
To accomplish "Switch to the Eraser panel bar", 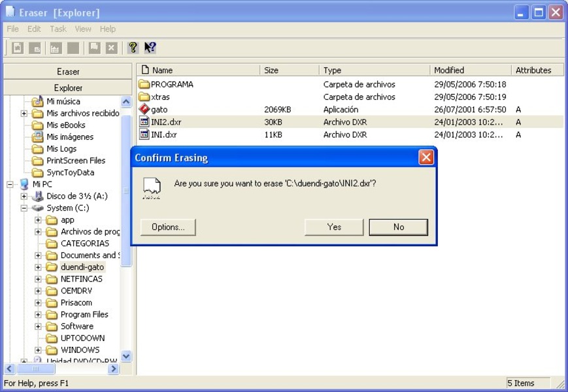I will (x=68, y=71).
